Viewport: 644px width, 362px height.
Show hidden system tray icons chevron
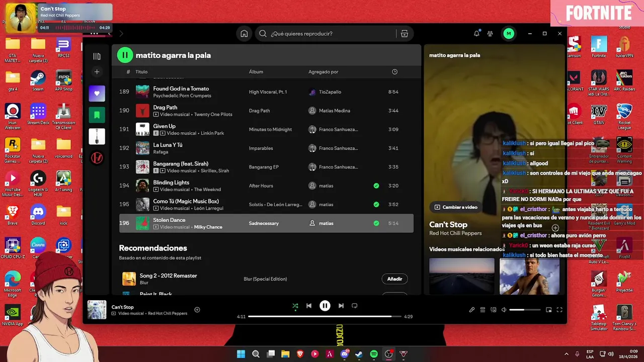pyautogui.click(x=567, y=354)
